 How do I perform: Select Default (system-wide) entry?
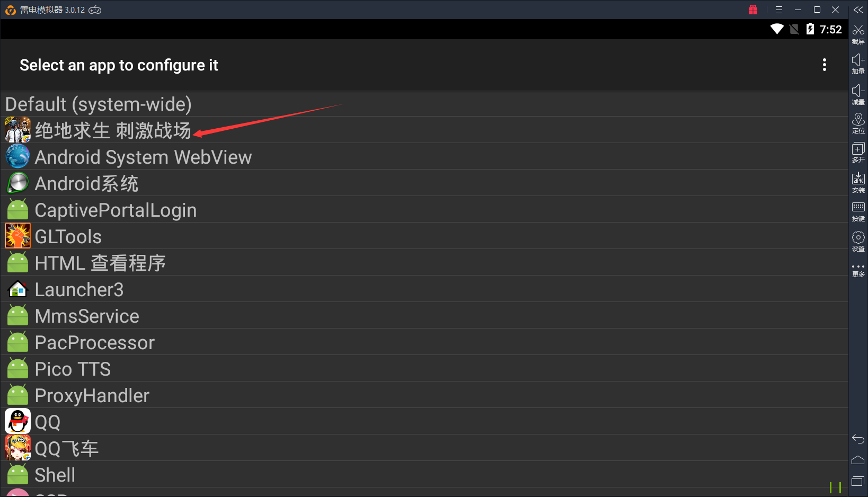click(x=99, y=104)
